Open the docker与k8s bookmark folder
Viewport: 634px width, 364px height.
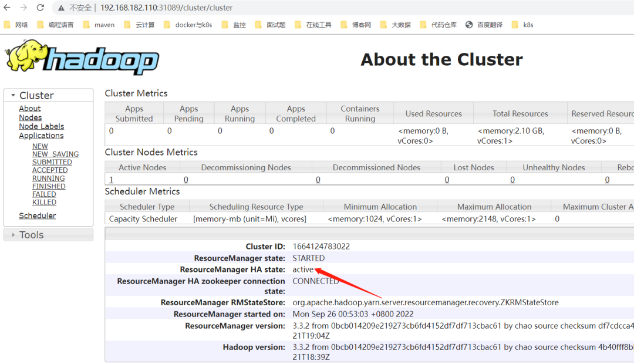click(188, 25)
